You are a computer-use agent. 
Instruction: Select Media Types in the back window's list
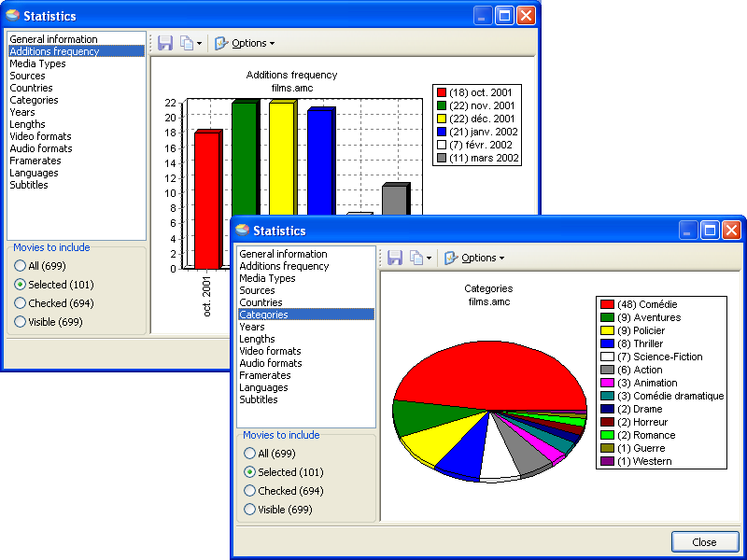(37, 63)
